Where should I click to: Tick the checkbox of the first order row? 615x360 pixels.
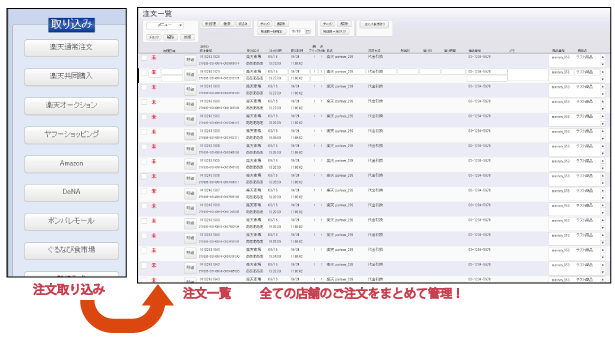pos(144,58)
